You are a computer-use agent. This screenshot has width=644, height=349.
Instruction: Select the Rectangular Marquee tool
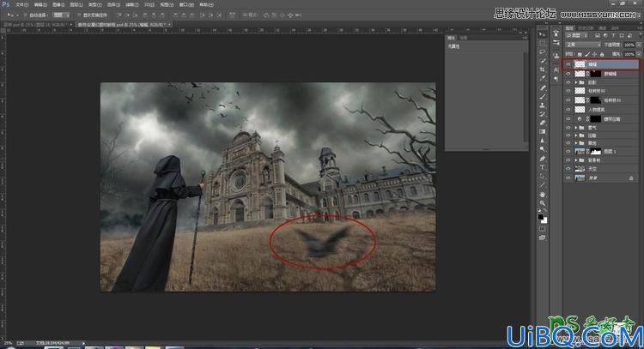[542, 43]
